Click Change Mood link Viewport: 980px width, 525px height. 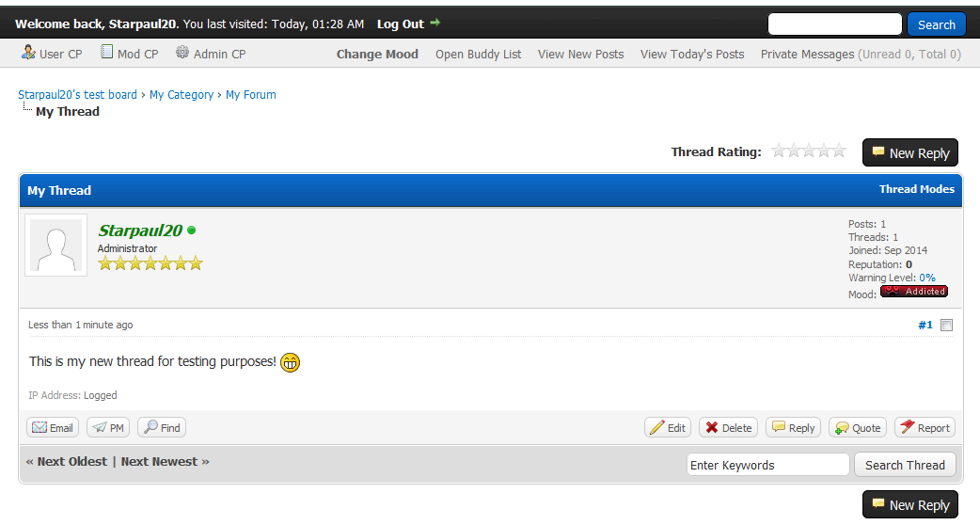coord(377,55)
